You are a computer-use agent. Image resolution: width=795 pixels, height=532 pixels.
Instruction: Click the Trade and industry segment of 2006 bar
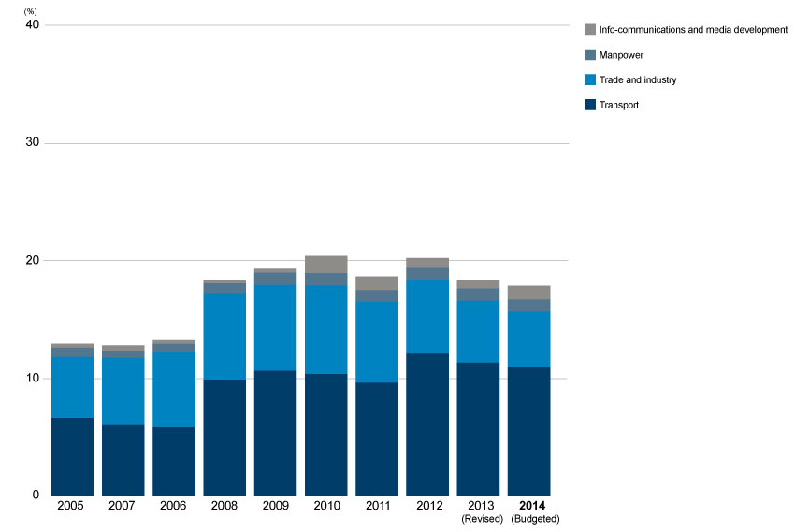(174, 390)
